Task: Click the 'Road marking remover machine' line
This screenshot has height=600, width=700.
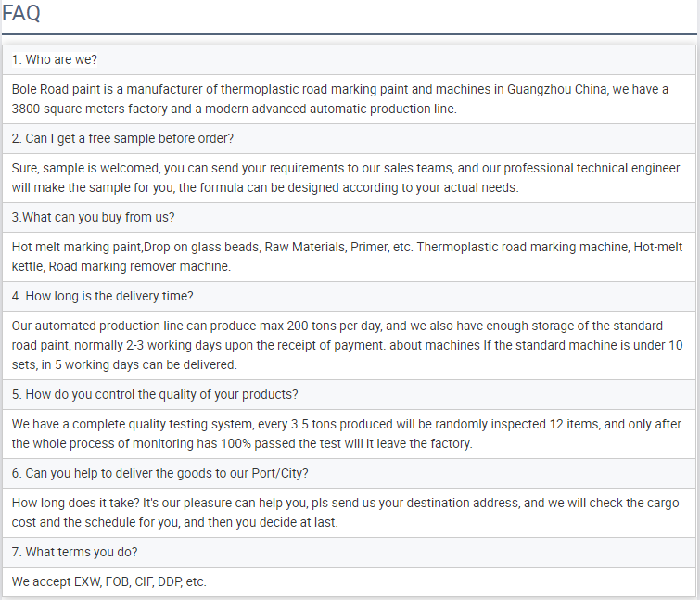Action: (121, 266)
